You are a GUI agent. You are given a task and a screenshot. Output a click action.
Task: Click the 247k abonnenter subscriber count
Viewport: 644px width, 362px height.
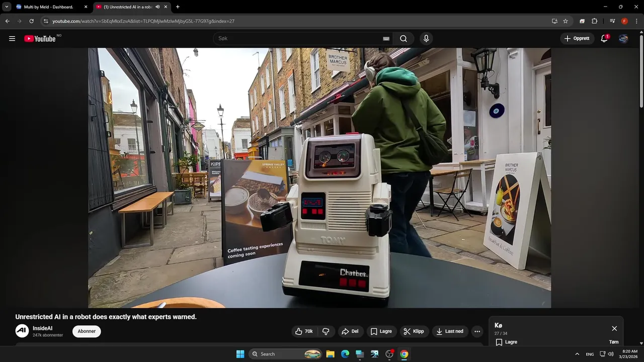48,335
